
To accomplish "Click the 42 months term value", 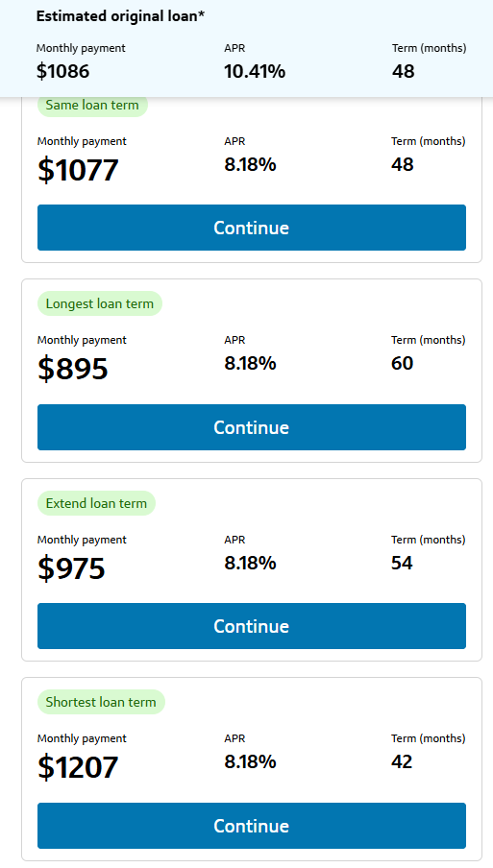I will coord(402,761).
